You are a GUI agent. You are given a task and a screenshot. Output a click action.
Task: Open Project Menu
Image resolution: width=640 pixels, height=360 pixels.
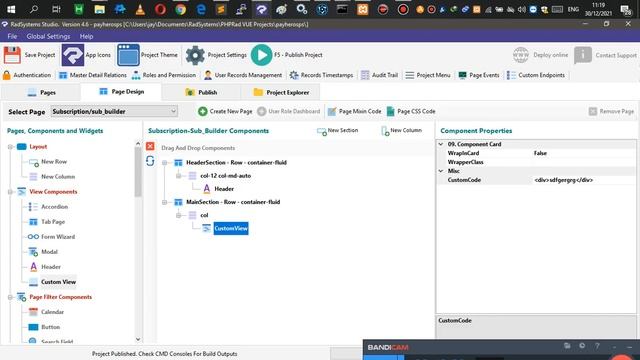(428, 75)
